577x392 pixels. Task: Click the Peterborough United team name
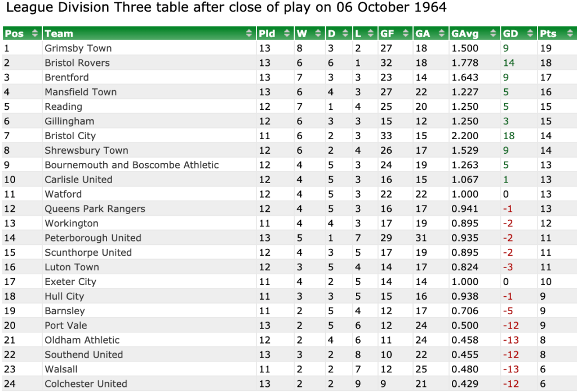[93, 238]
